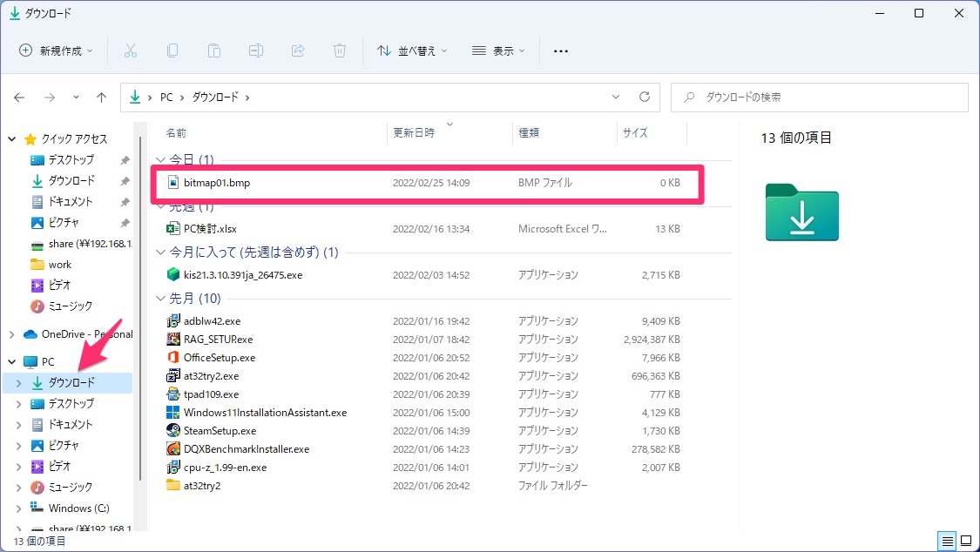Open the 新規作成 (New) dropdown
Viewport: 980px width, 552px height.
[57, 50]
